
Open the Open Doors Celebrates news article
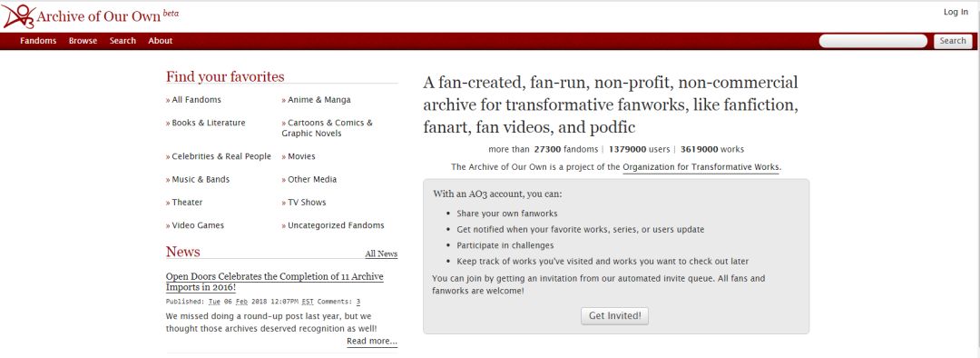[274, 282]
